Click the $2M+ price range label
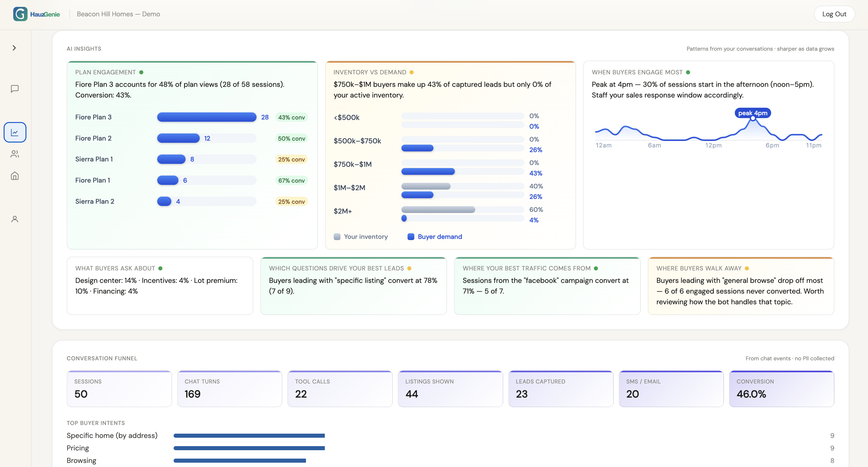The width and height of the screenshot is (868, 467). tap(343, 211)
